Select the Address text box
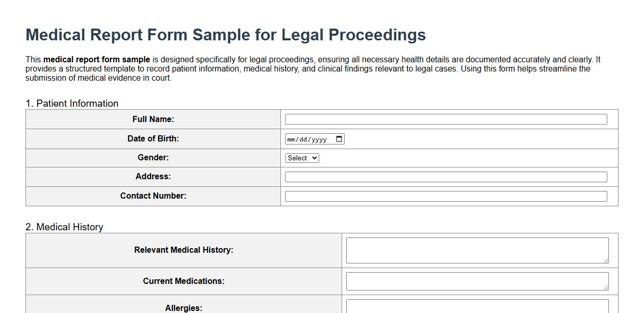 pyautogui.click(x=446, y=176)
